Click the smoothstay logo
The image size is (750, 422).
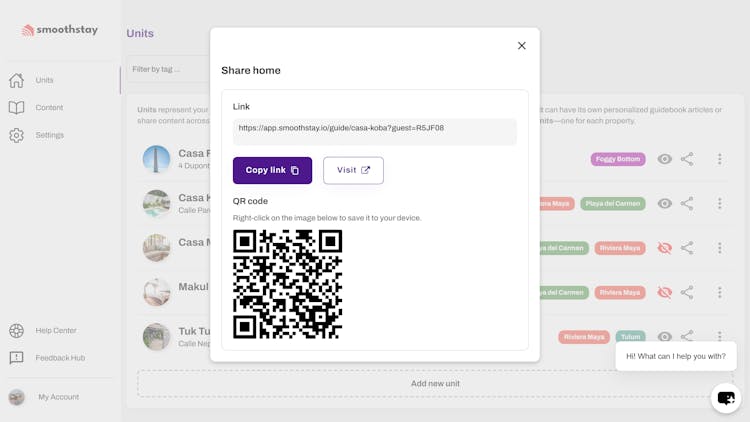[x=60, y=30]
